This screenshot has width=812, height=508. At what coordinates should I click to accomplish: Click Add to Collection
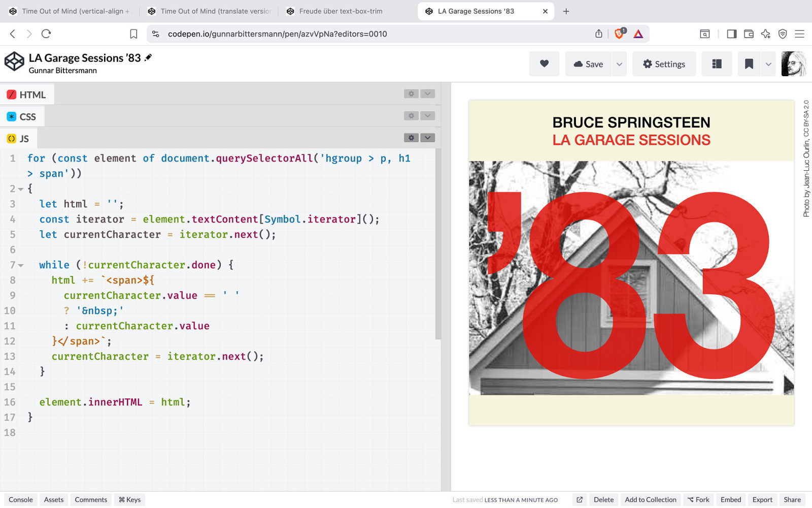tap(651, 500)
